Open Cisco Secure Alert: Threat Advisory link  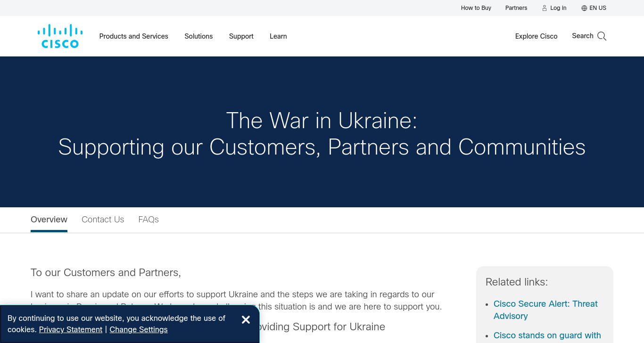(x=545, y=310)
